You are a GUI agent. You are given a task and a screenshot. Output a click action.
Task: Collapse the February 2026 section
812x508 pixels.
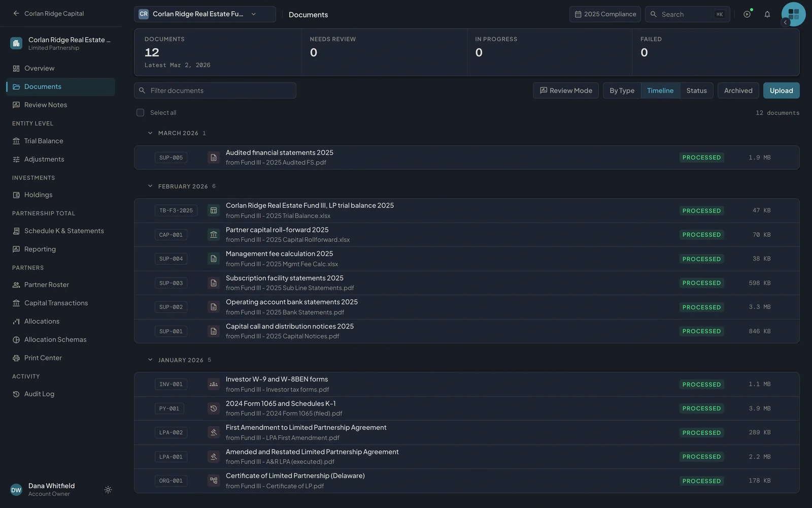(x=150, y=186)
